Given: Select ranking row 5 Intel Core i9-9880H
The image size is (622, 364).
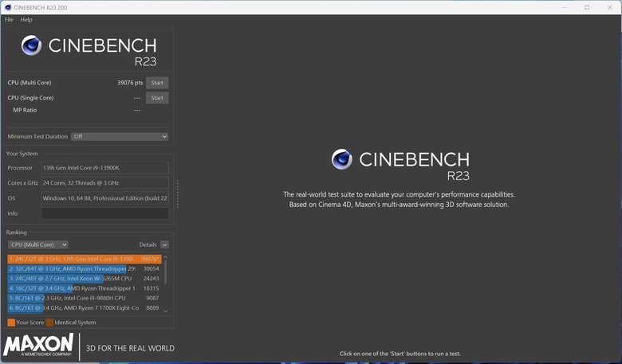Looking at the screenshot, I should coord(85,298).
